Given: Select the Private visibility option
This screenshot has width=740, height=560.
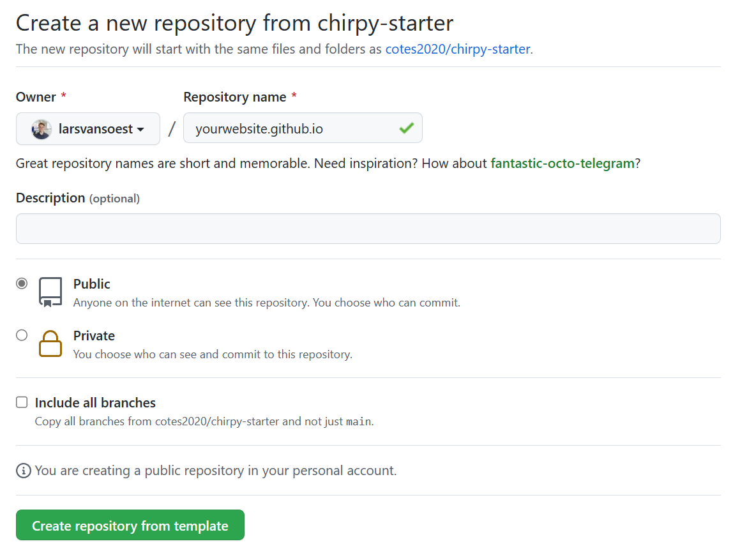Looking at the screenshot, I should click(21, 335).
